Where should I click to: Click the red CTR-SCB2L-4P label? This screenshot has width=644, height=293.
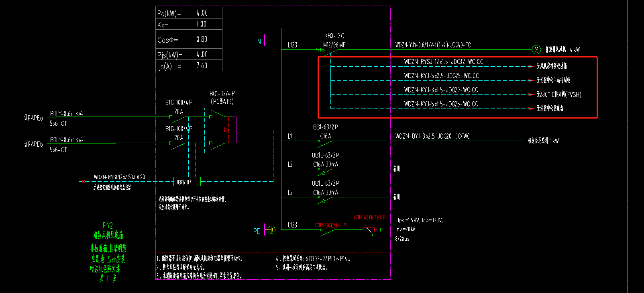coord(330,225)
